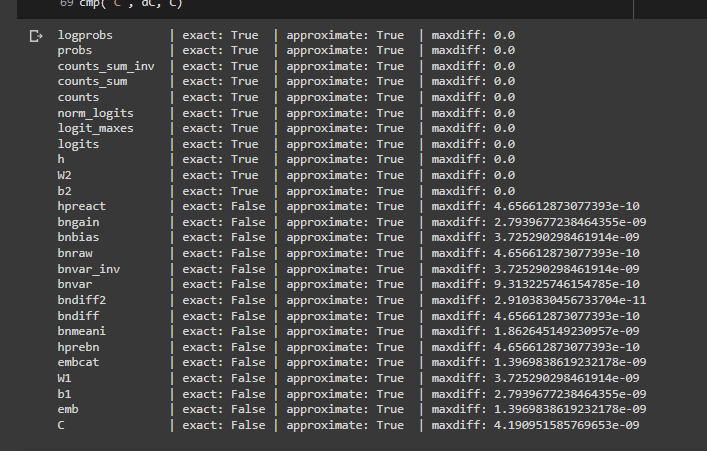Click maxdiff value 4.190951585769653e-09
Viewport: 707px width, 451px height.
pos(566,425)
